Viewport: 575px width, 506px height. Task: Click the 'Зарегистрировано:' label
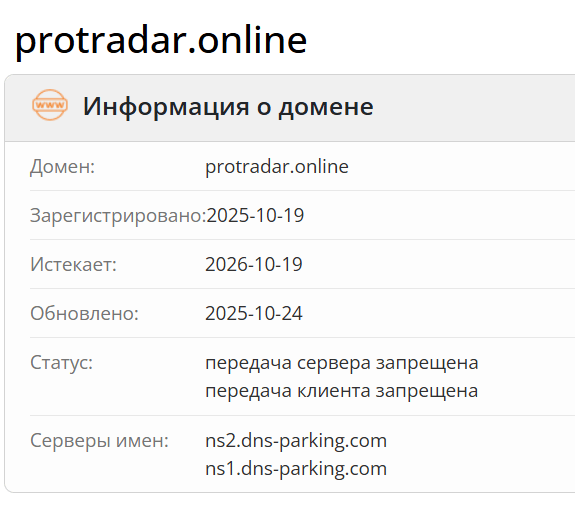tap(118, 215)
